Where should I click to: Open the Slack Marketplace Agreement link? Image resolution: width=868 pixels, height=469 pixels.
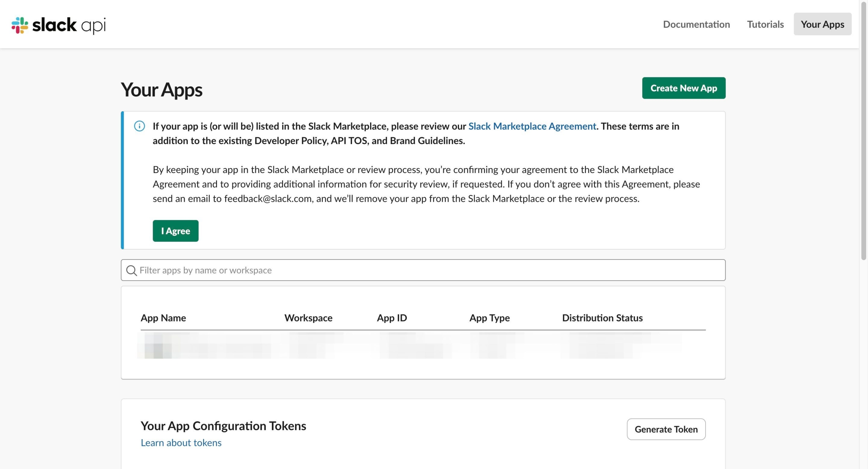point(532,126)
